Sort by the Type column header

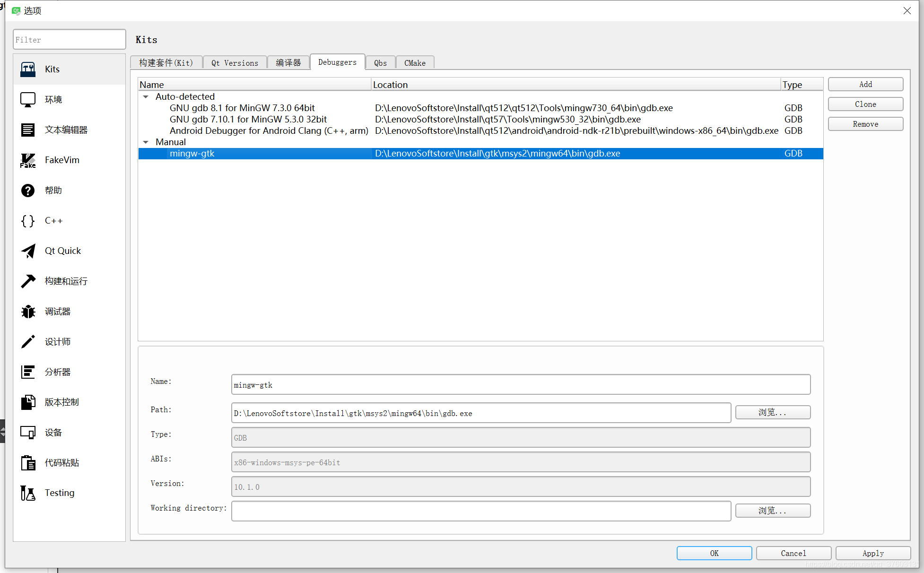coord(802,85)
